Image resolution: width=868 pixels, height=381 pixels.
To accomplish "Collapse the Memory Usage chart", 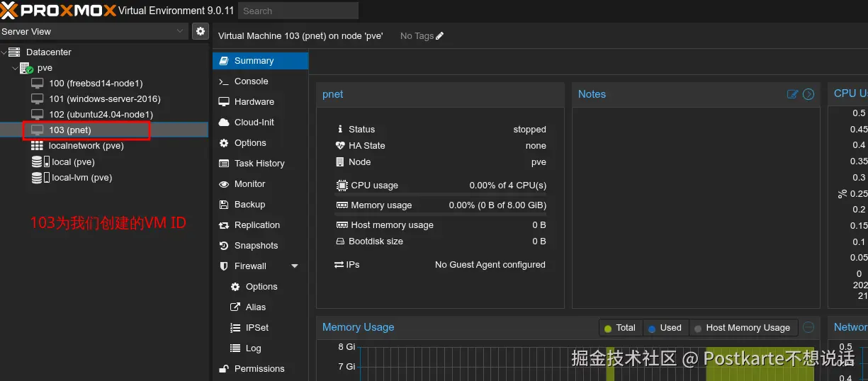I will pos(808,327).
